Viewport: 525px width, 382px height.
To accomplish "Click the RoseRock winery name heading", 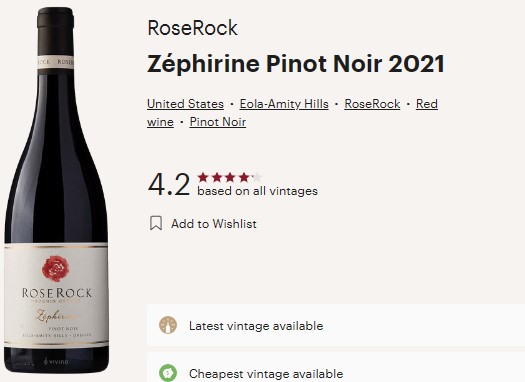I will coord(193,28).
